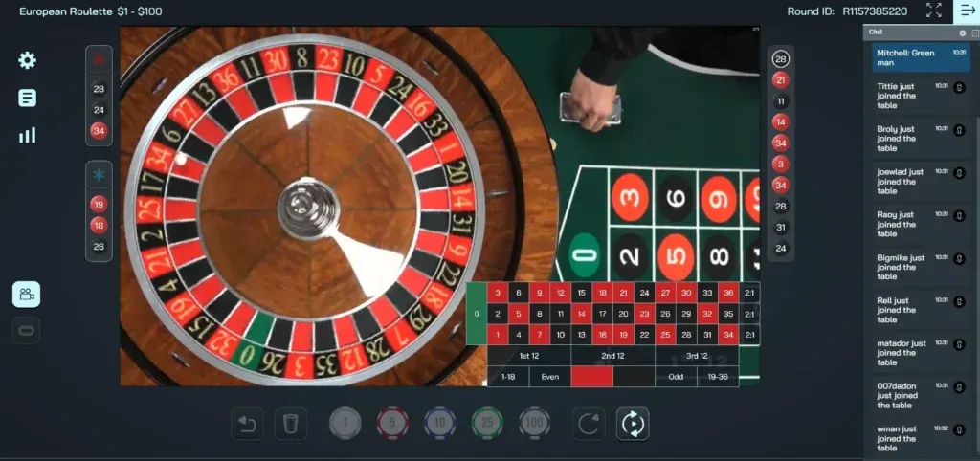
Task: Select the 5 dollar chip
Action: (x=392, y=424)
